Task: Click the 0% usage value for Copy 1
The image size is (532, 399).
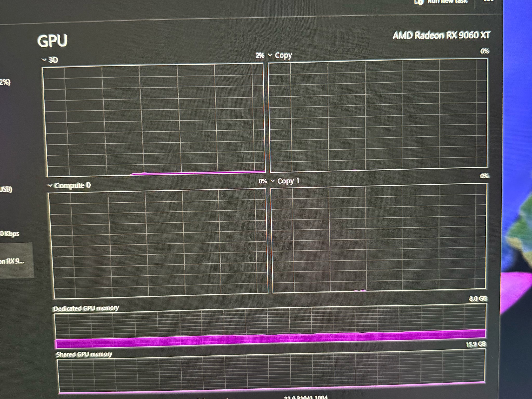Action: 484,176
